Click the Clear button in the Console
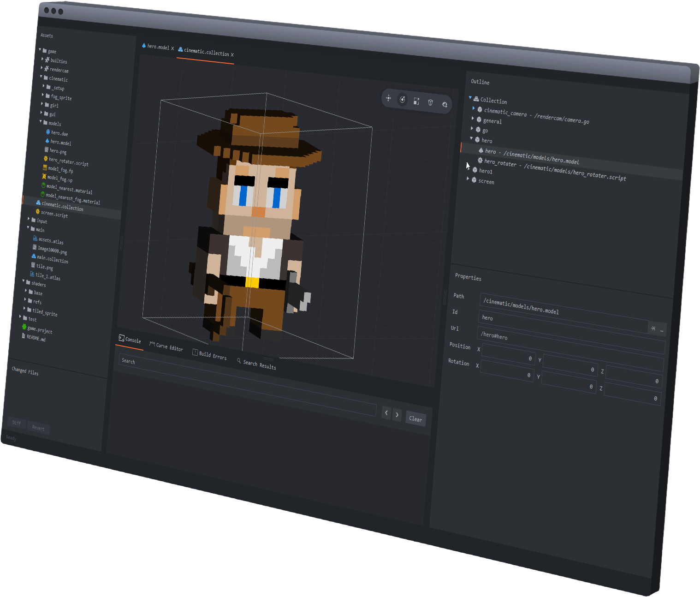 [x=415, y=419]
